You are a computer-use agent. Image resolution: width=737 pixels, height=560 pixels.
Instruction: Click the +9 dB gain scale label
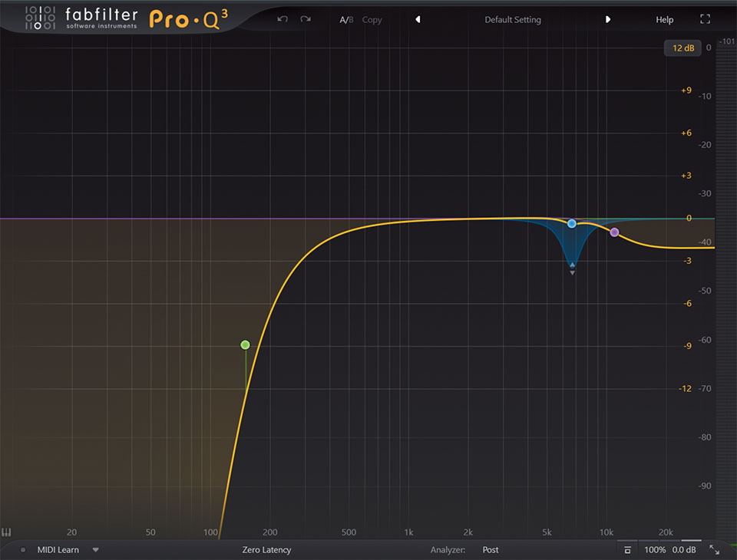[x=686, y=91]
